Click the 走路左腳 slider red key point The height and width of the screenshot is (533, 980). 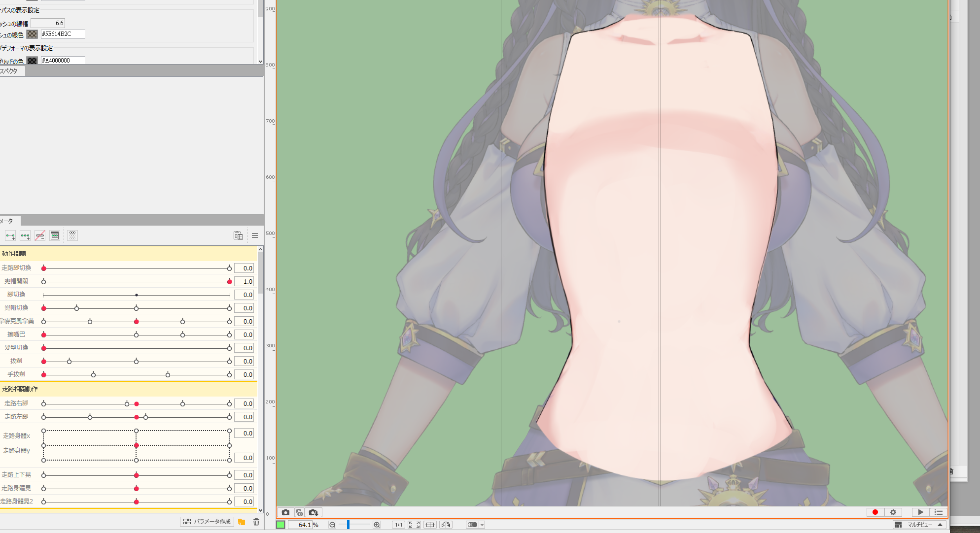[137, 417]
